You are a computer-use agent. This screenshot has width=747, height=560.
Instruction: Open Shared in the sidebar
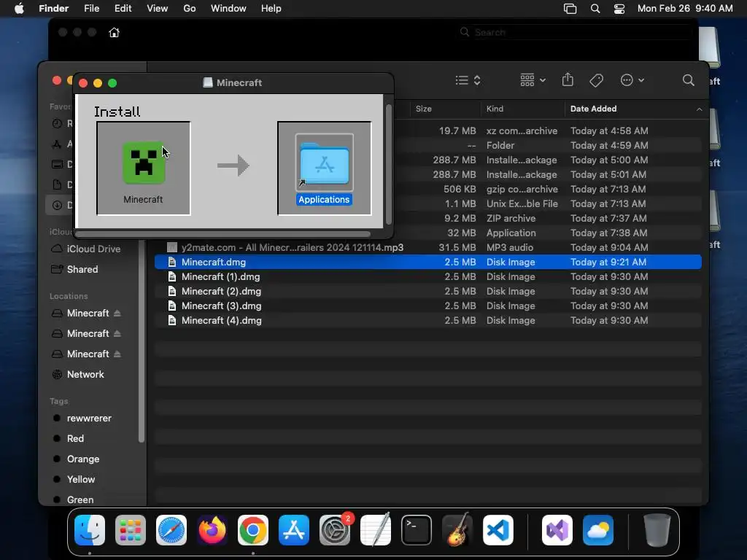[x=82, y=270]
